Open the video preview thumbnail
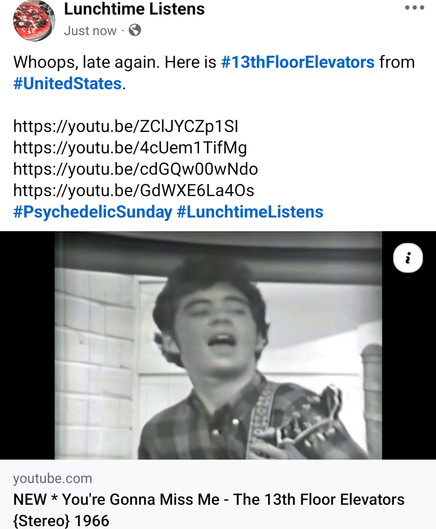Image resolution: width=436 pixels, height=529 pixels. (218, 345)
